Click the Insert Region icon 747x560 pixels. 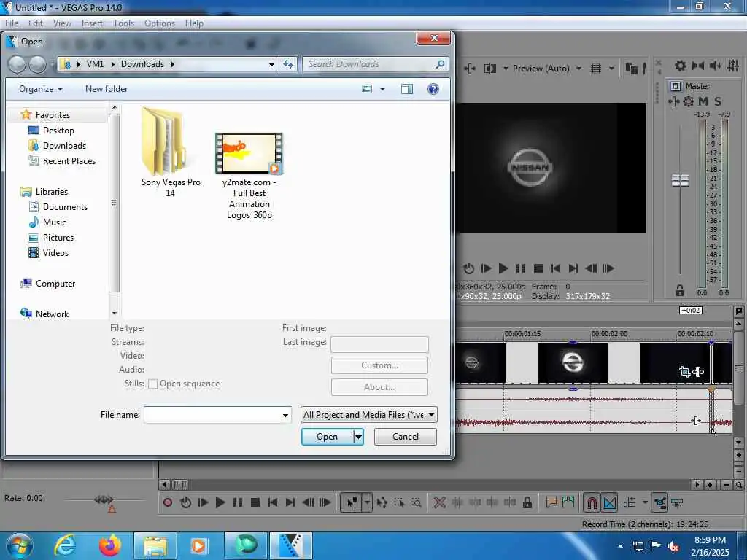pyautogui.click(x=568, y=502)
